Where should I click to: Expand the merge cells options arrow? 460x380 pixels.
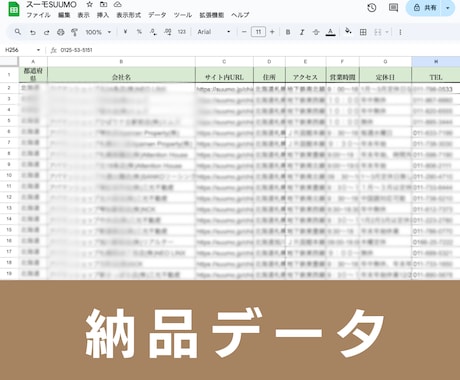click(x=387, y=32)
